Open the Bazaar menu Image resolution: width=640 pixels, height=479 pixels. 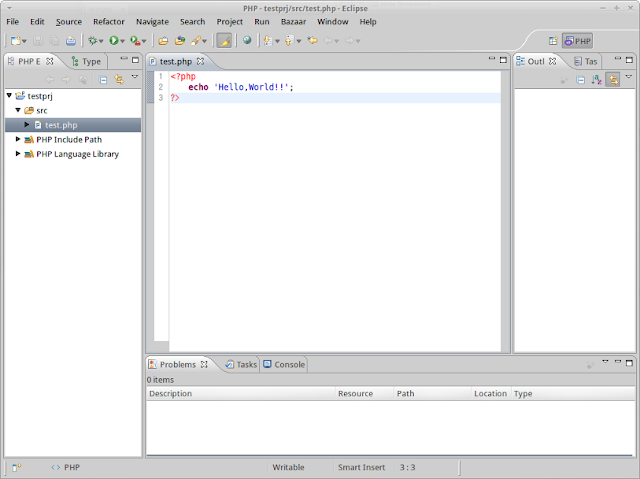pyautogui.click(x=293, y=22)
